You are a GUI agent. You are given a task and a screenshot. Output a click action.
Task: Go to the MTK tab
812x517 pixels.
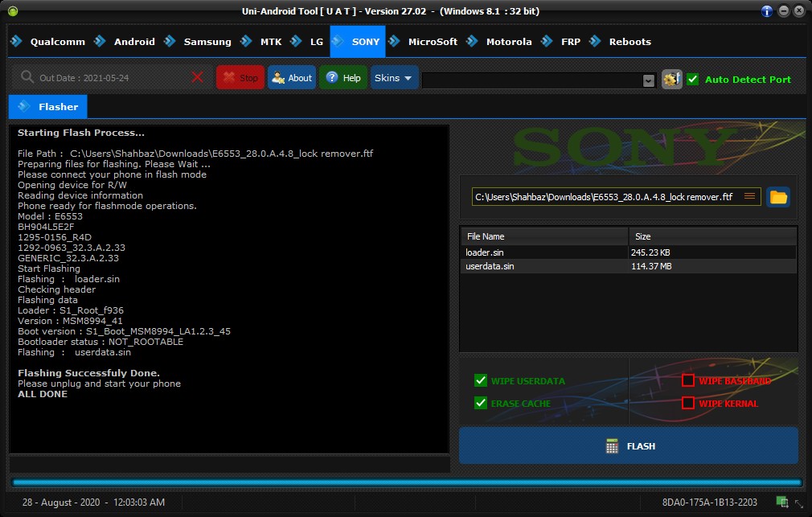tap(261, 42)
